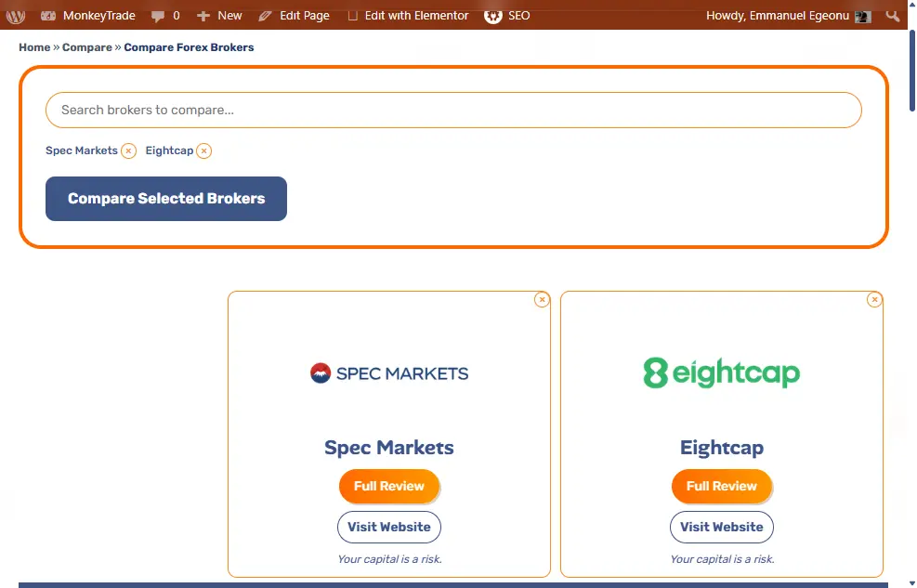
Task: Click the MonkeyTrade dashboard gauge icon
Action: click(48, 17)
